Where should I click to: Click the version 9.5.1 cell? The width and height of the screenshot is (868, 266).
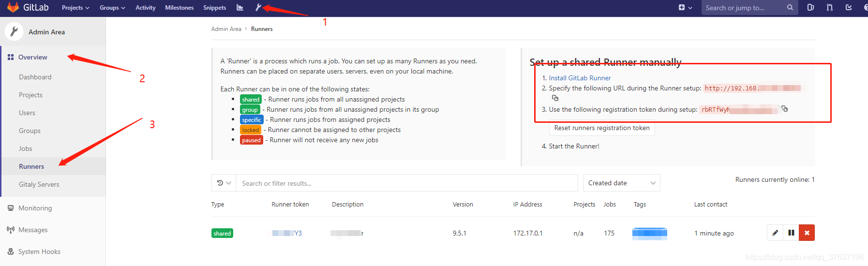[x=460, y=233]
